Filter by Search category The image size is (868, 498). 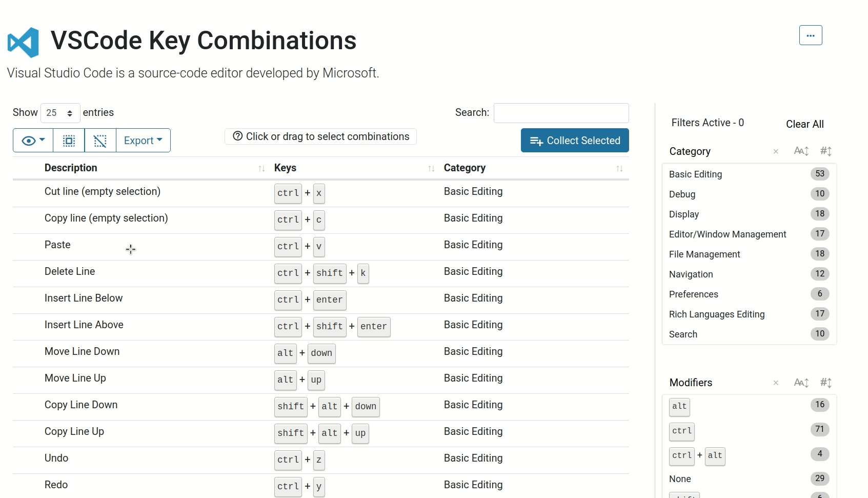749,334
